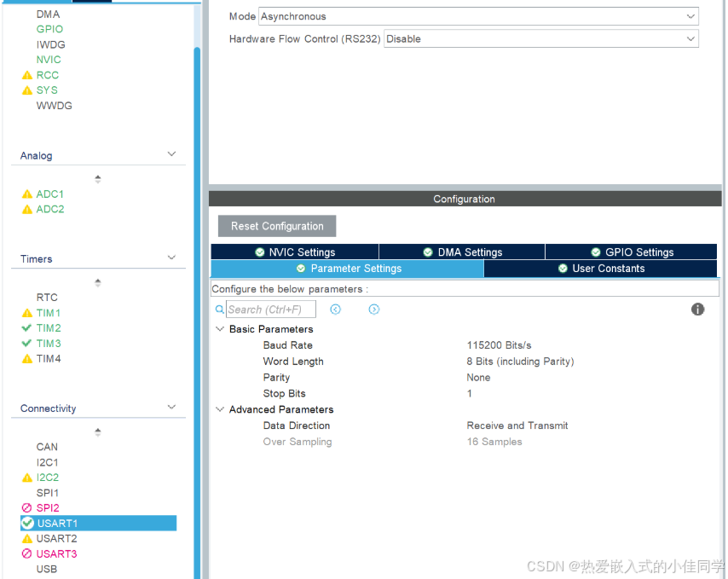Go to next search result arrow
This screenshot has height=579, width=728.
point(373,310)
